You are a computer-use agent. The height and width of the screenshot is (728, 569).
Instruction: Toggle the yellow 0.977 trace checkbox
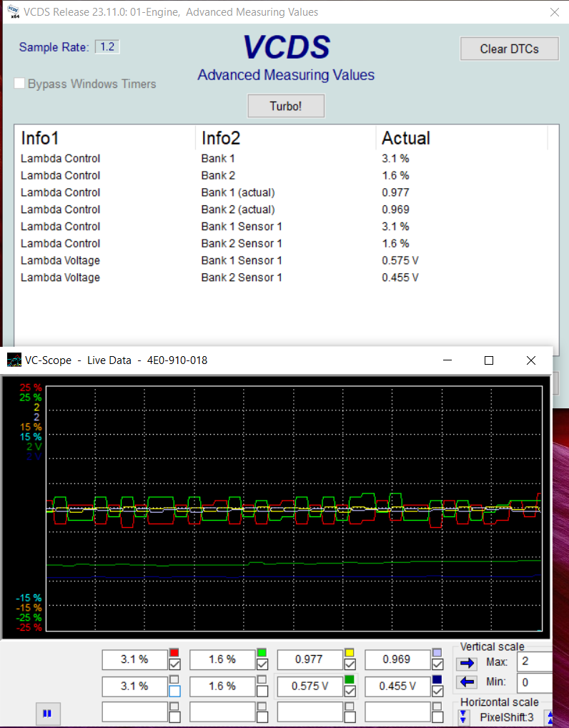(x=350, y=665)
